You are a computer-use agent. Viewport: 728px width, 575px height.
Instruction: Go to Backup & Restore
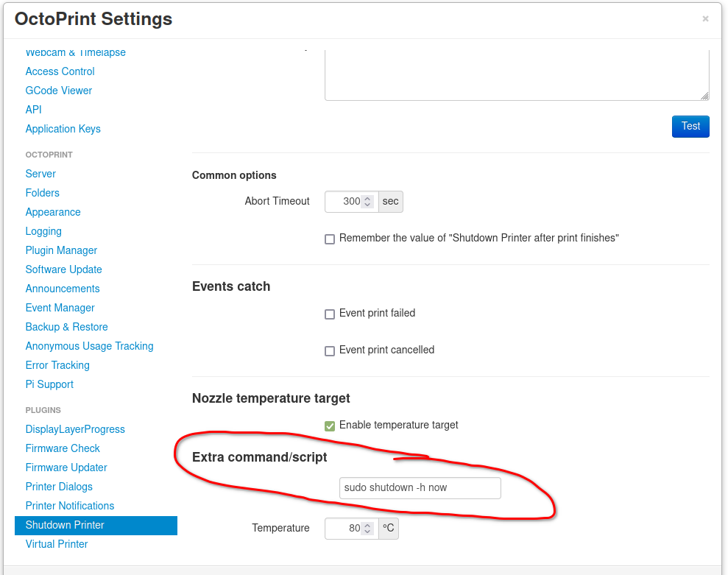[x=66, y=327]
